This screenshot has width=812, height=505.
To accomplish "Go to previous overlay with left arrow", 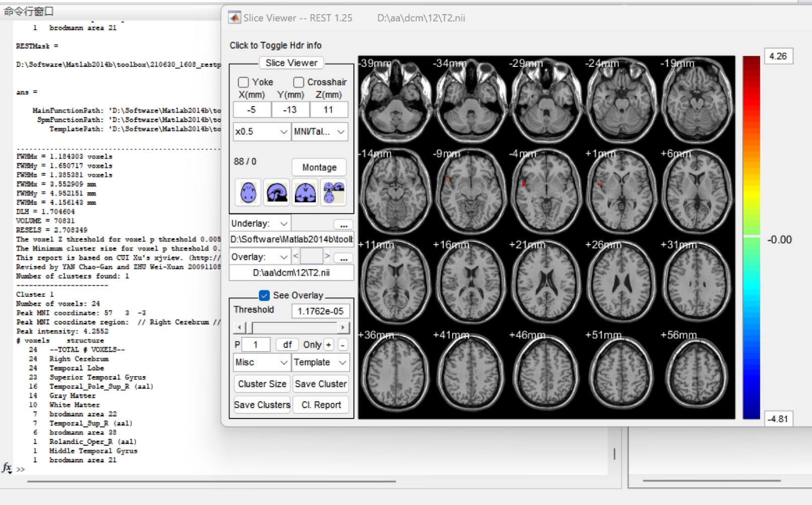I will pos(296,257).
